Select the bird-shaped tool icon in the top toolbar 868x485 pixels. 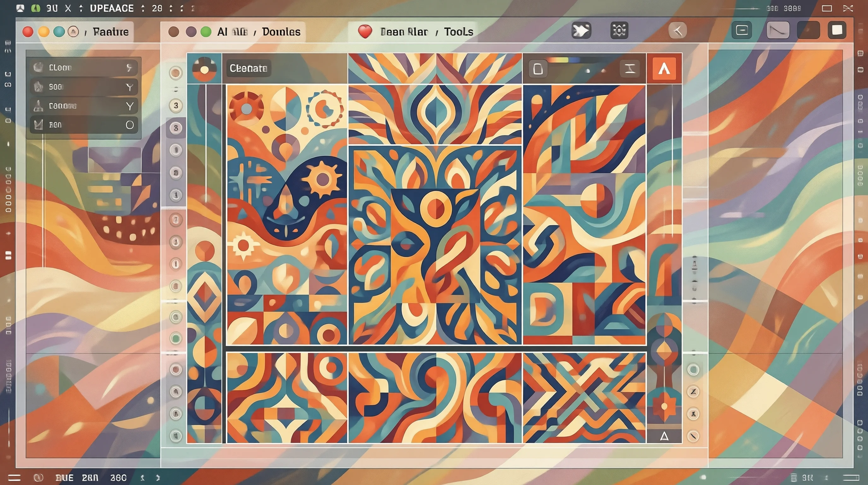coord(581,31)
